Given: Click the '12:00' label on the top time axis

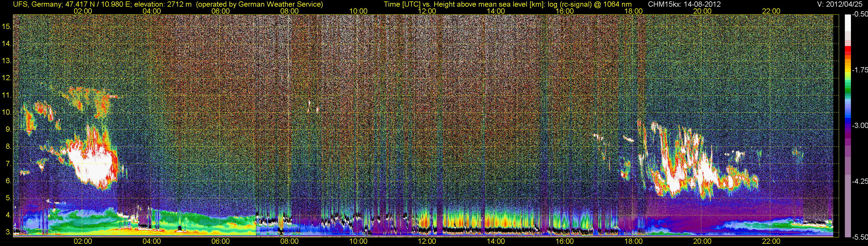Looking at the screenshot, I should coord(427,11).
